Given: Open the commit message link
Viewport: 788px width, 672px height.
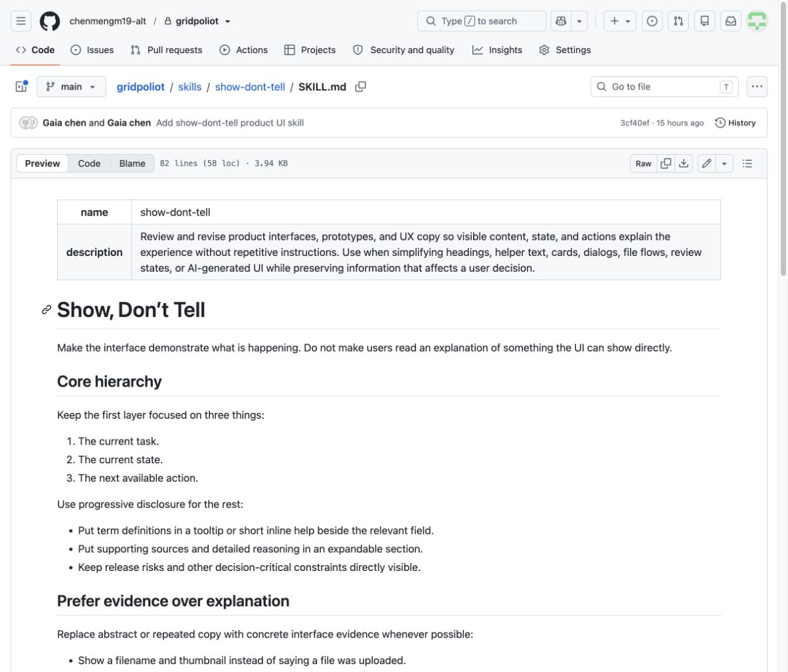Looking at the screenshot, I should pos(230,123).
